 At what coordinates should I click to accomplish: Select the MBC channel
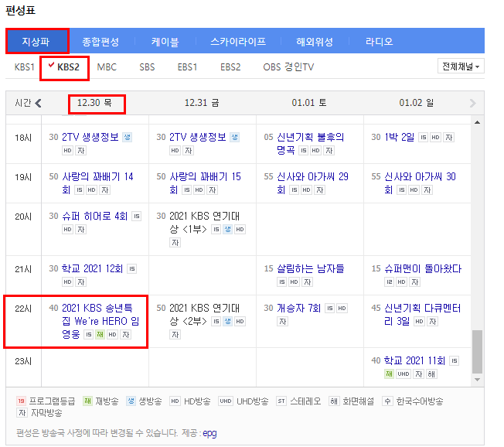(107, 67)
